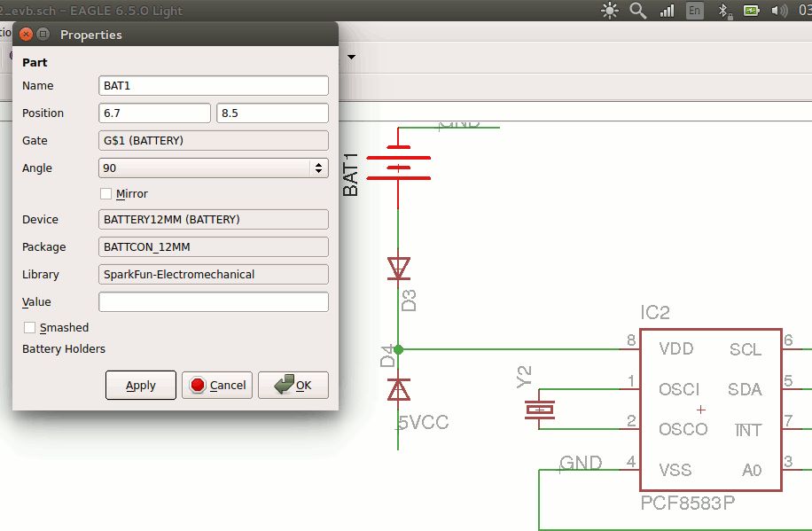Click the Name field containing BAT1
Screen dimensions: 812x531
coord(213,85)
